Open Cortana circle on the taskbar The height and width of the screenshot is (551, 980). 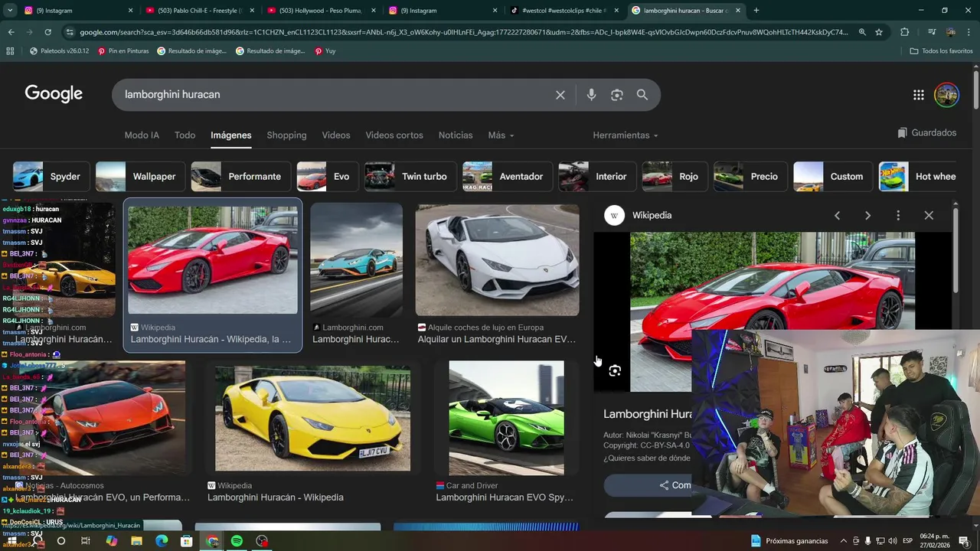[60, 541]
